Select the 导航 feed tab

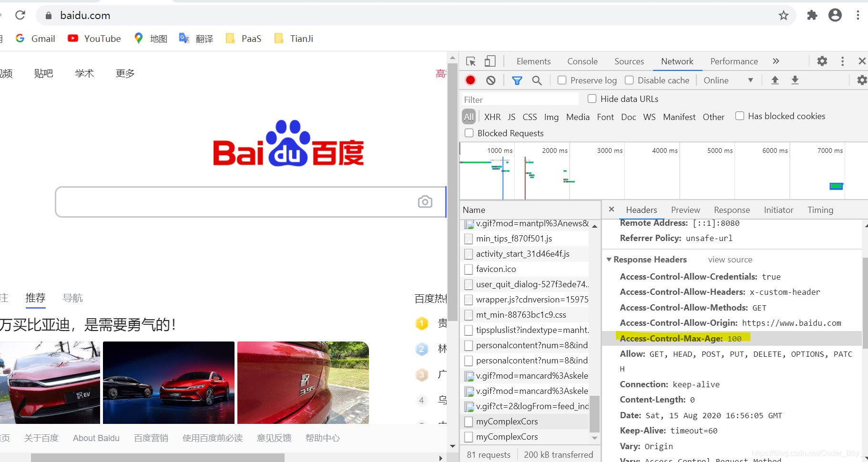73,298
